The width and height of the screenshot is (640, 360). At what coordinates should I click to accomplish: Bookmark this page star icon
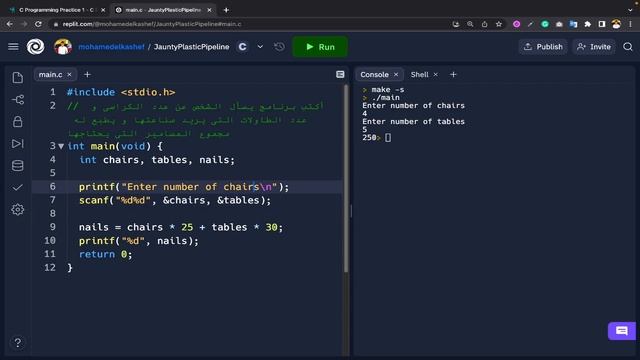point(499,24)
